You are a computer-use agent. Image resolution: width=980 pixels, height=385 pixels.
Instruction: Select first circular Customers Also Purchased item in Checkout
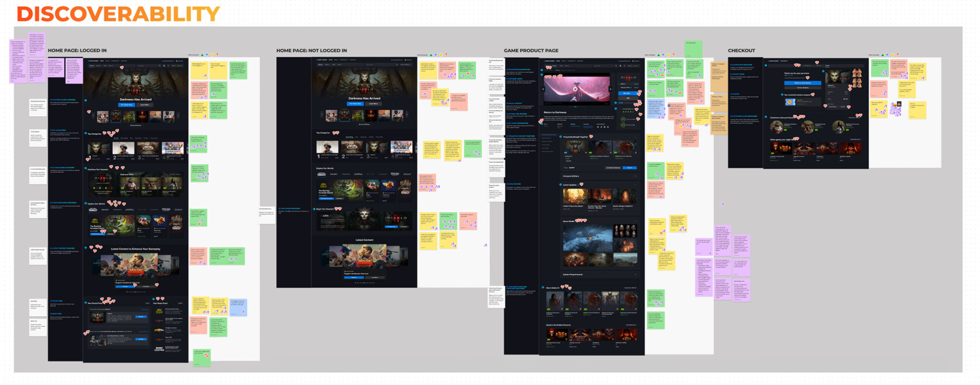point(777,127)
